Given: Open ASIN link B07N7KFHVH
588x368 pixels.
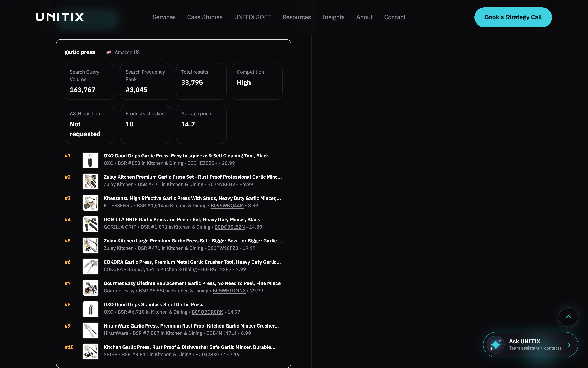Looking at the screenshot, I should [223, 184].
